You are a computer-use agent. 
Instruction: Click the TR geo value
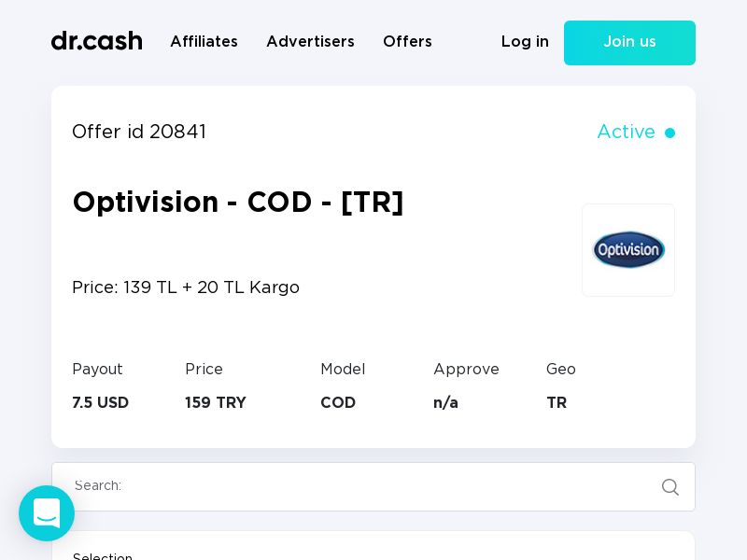click(x=557, y=403)
